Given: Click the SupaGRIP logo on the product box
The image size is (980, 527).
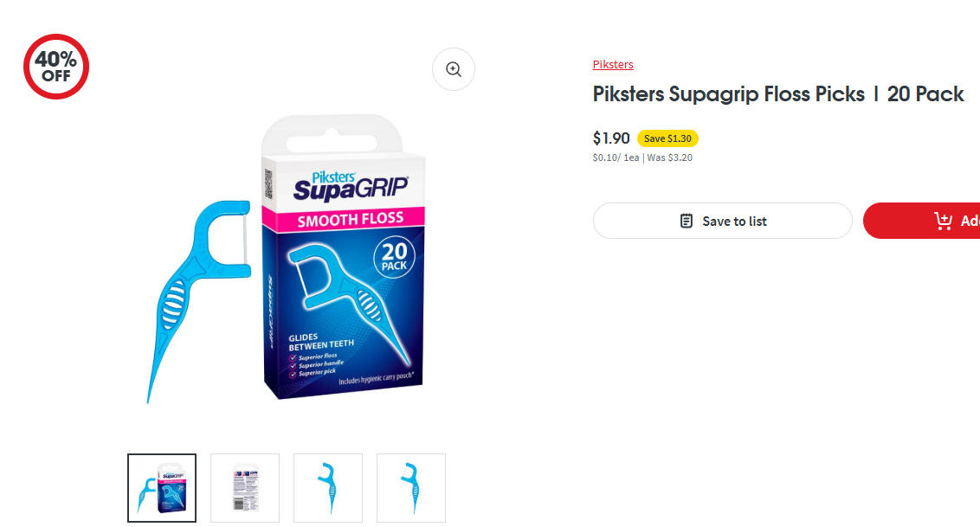Looking at the screenshot, I should point(351,186).
